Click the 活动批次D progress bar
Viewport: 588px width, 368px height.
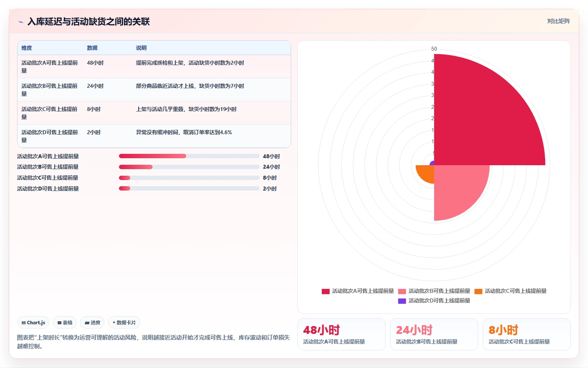pos(189,188)
